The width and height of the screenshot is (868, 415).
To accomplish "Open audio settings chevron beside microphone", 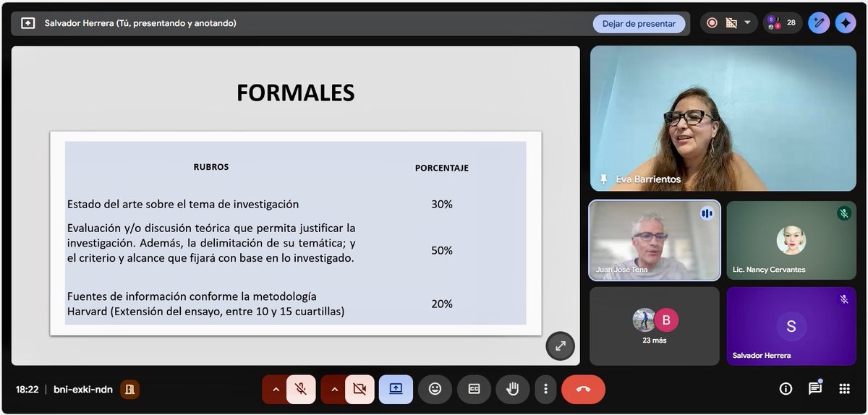I will point(275,388).
